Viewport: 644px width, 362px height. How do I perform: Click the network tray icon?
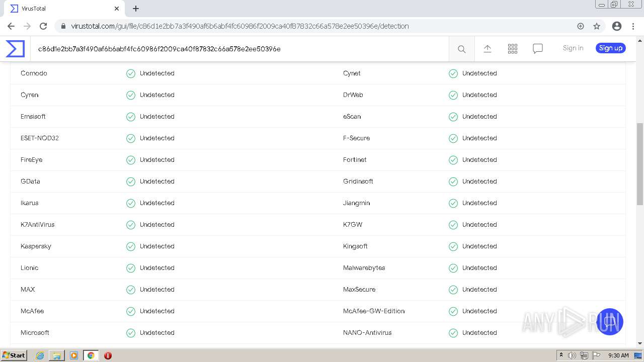coord(584,355)
